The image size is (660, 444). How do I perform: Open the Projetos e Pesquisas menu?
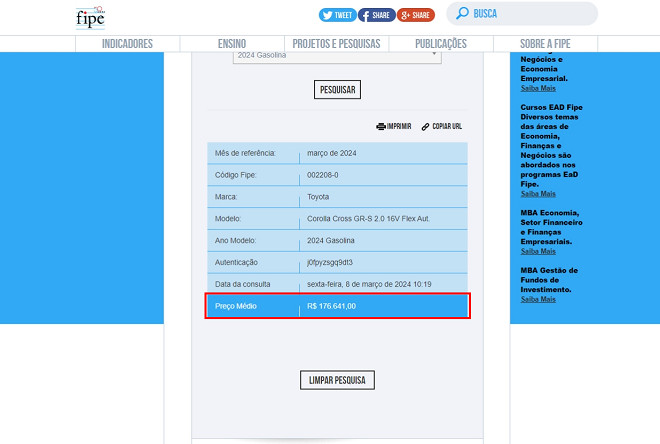(x=336, y=44)
